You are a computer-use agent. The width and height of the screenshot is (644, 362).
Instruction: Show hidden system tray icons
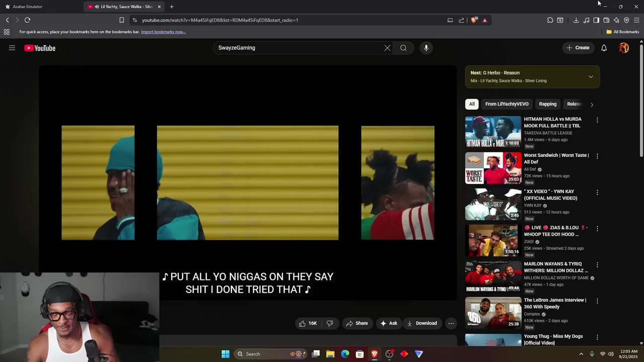pyautogui.click(x=581, y=354)
